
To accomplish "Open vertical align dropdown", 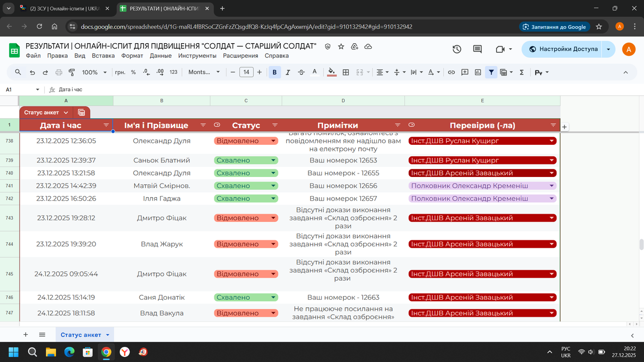I will (x=399, y=72).
